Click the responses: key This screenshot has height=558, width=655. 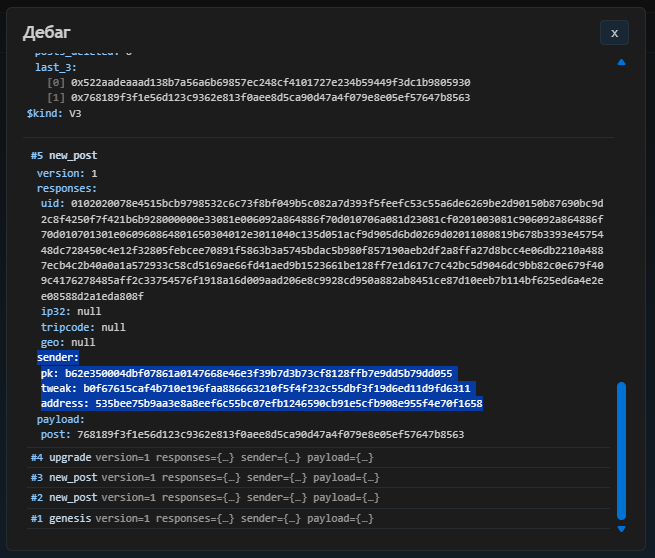click(67, 188)
